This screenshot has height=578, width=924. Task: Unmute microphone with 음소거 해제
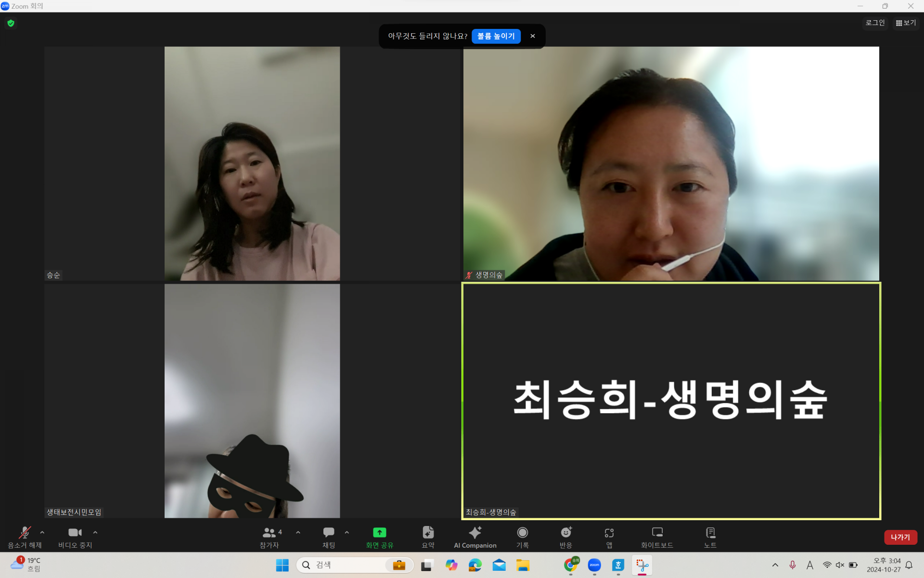pyautogui.click(x=25, y=537)
